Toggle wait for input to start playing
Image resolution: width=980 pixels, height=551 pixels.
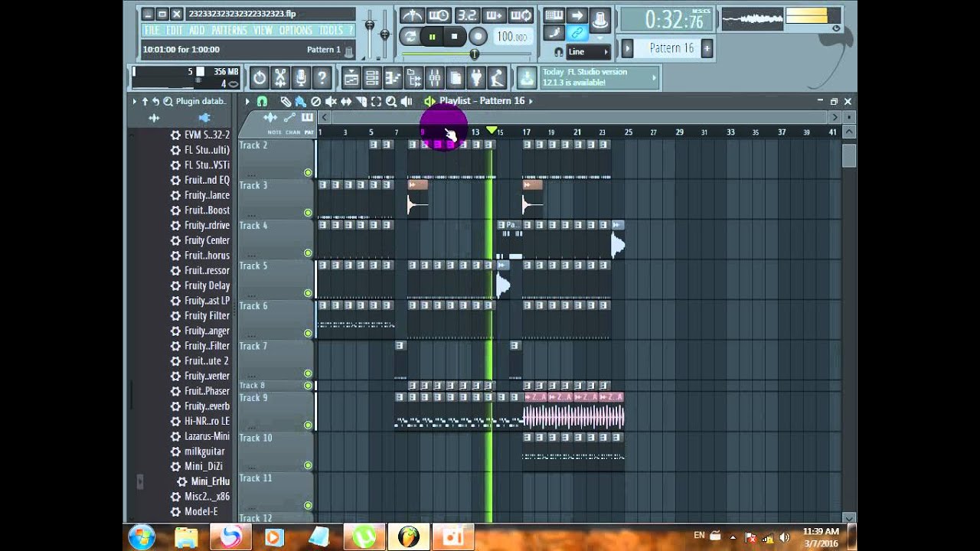(439, 15)
